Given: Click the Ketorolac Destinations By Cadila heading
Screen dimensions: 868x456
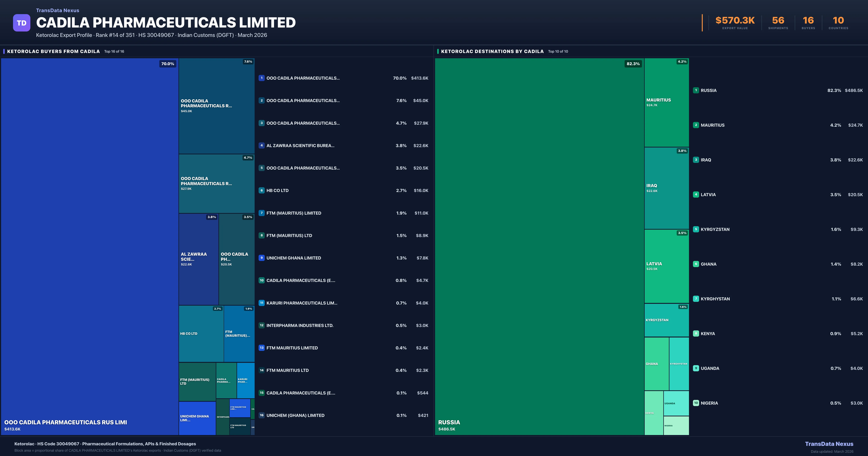Looking at the screenshot, I should tap(492, 51).
